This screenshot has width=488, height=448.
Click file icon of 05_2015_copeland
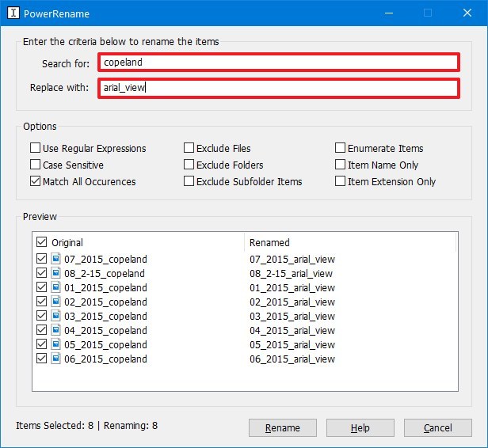coord(55,344)
